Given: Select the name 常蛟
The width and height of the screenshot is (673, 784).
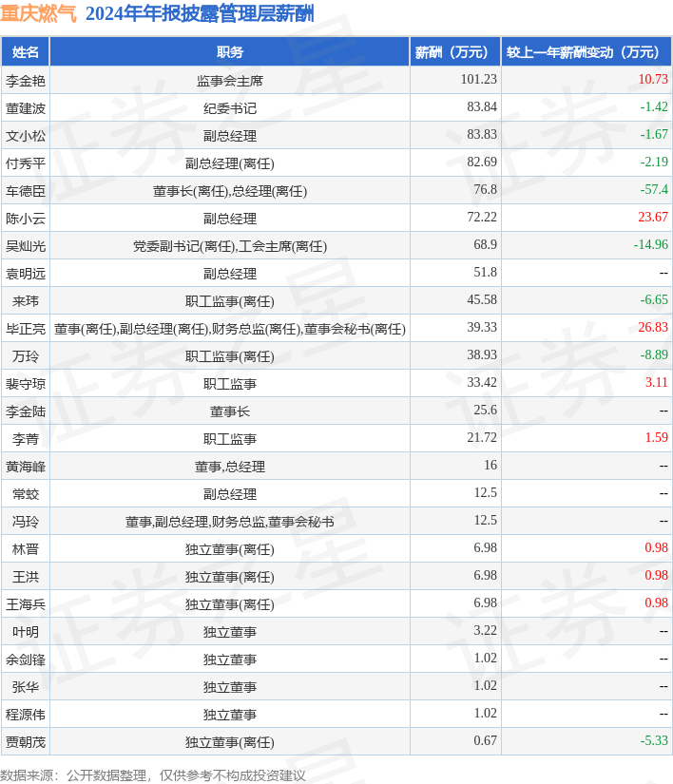Looking at the screenshot, I should click(26, 493).
